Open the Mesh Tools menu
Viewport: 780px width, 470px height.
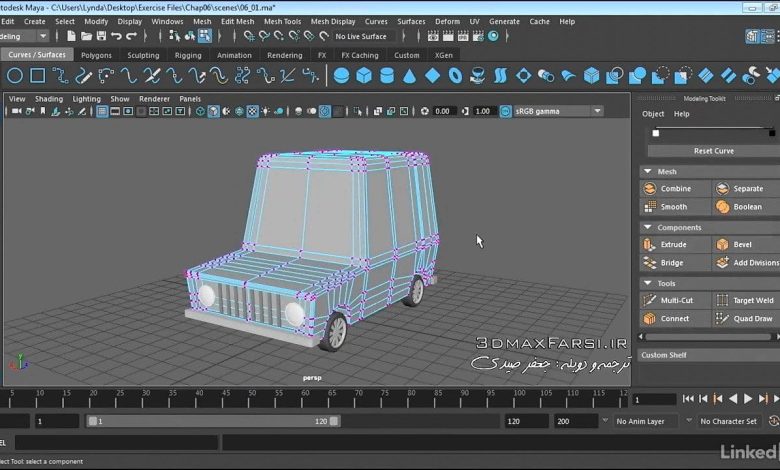pyautogui.click(x=282, y=21)
